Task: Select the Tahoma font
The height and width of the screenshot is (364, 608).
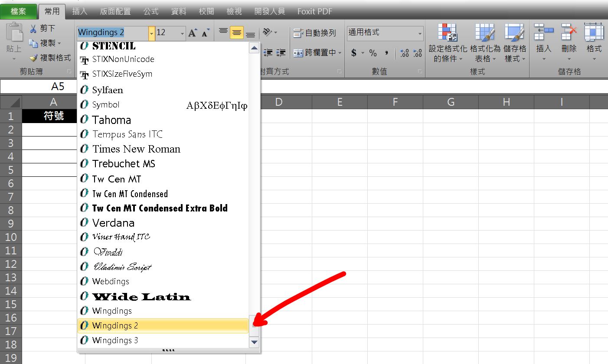Action: pos(163,120)
